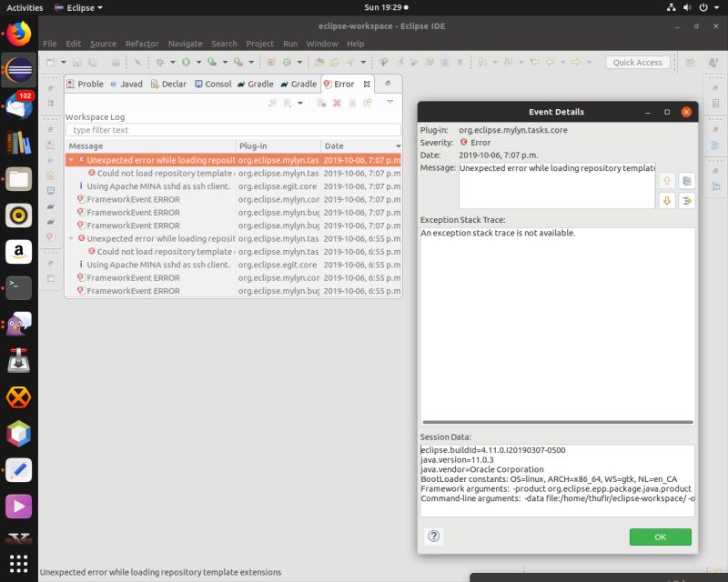Click the New Java Package toolbar icon
This screenshot has width=728, height=582.
(x=271, y=62)
